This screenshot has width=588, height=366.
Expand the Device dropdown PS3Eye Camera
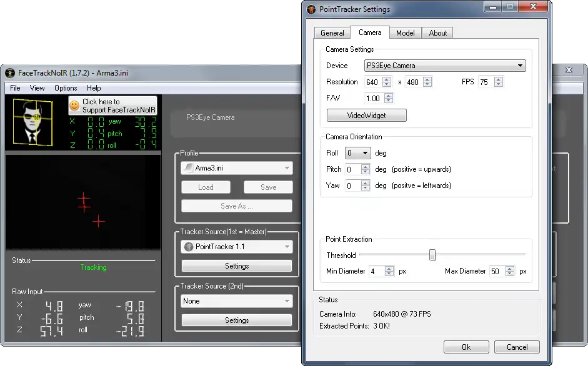pos(445,66)
